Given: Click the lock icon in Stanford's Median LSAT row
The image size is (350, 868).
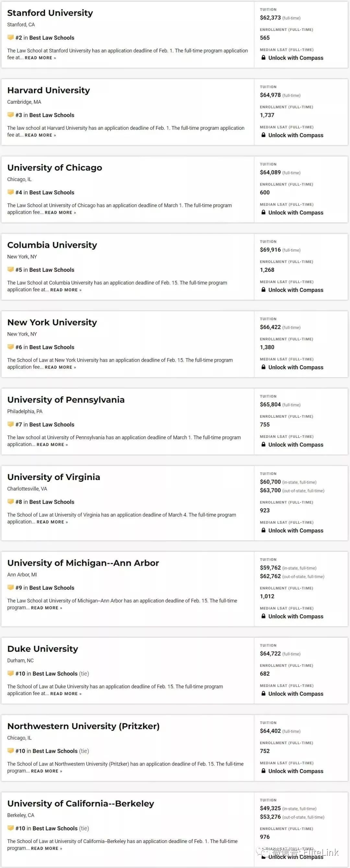Looking at the screenshot, I should [263, 58].
